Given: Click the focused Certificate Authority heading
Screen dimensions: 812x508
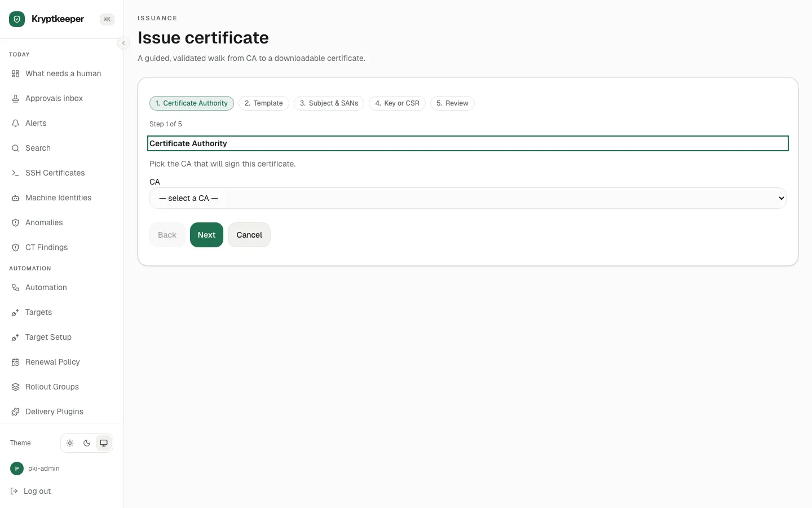Looking at the screenshot, I should pyautogui.click(x=468, y=143).
